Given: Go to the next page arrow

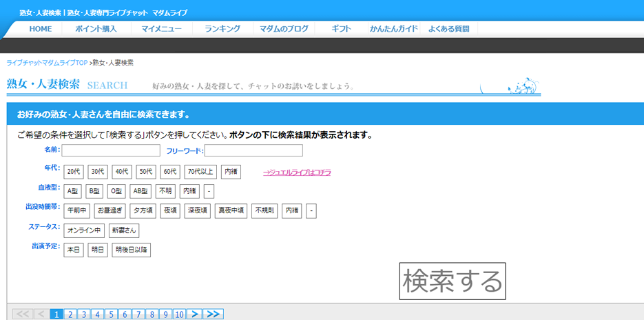Looking at the screenshot, I should point(195,314).
